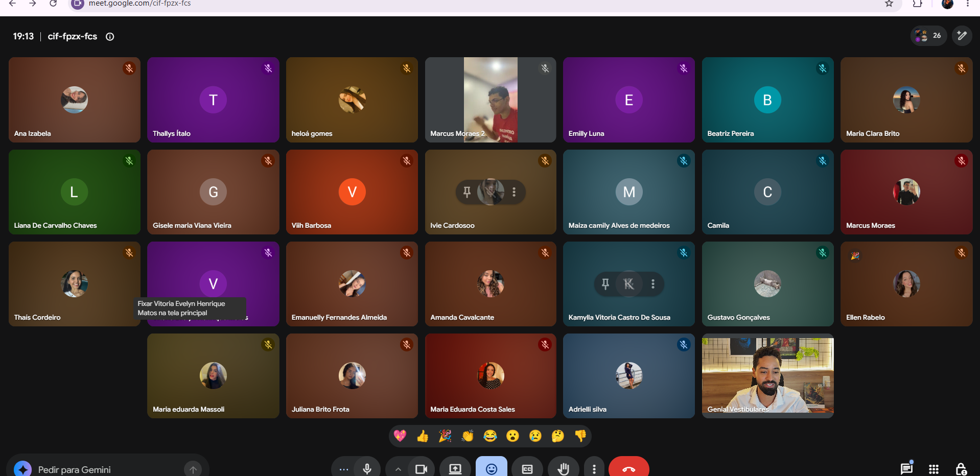The width and height of the screenshot is (980, 476).
Task: Send the thumbs down reaction
Action: tap(580, 436)
